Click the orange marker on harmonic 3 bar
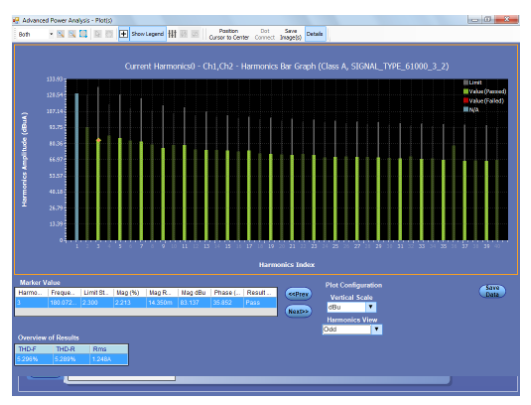Image resolution: width=531 pixels, height=405 pixels. (98, 140)
